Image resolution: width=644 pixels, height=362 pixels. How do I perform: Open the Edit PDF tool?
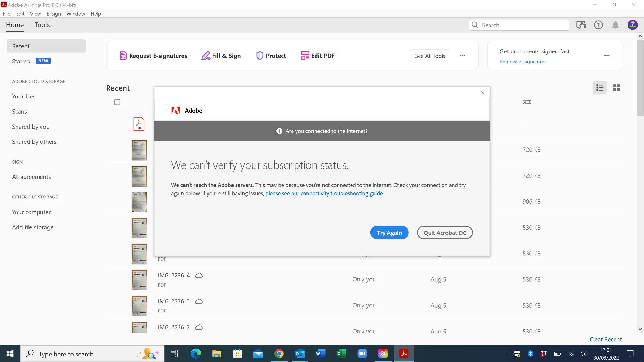pos(317,56)
